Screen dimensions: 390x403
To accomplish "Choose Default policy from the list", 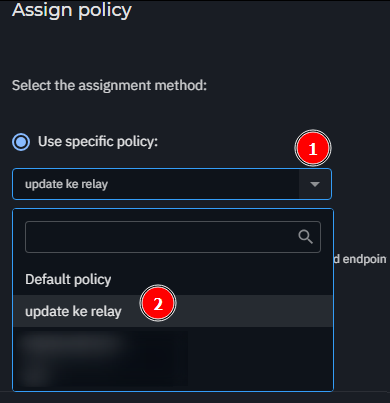I will [173, 279].
